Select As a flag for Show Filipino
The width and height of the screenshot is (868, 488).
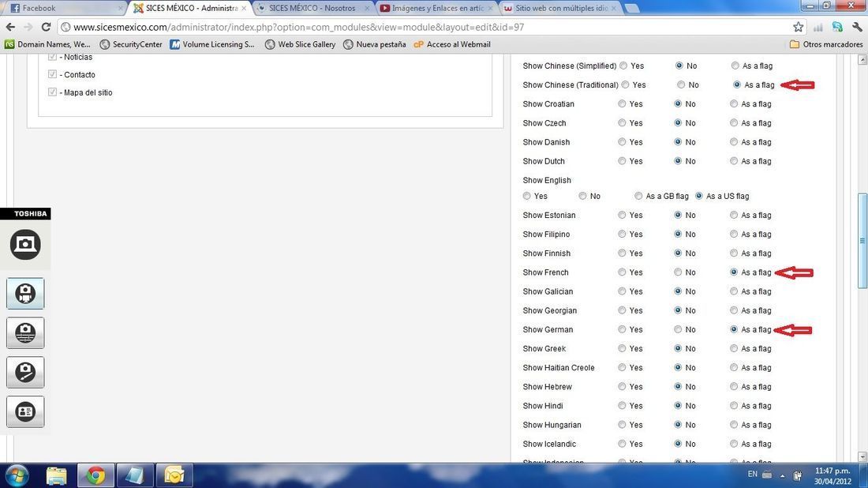(734, 234)
